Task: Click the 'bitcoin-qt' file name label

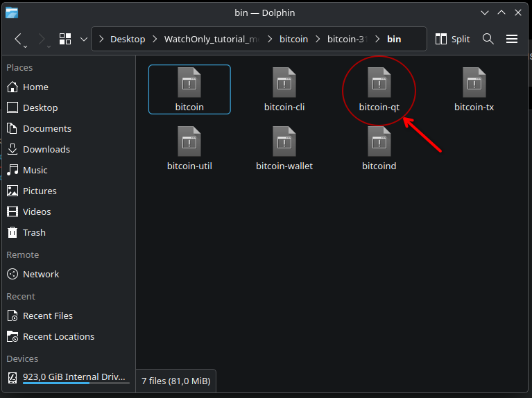Action: pyautogui.click(x=379, y=107)
